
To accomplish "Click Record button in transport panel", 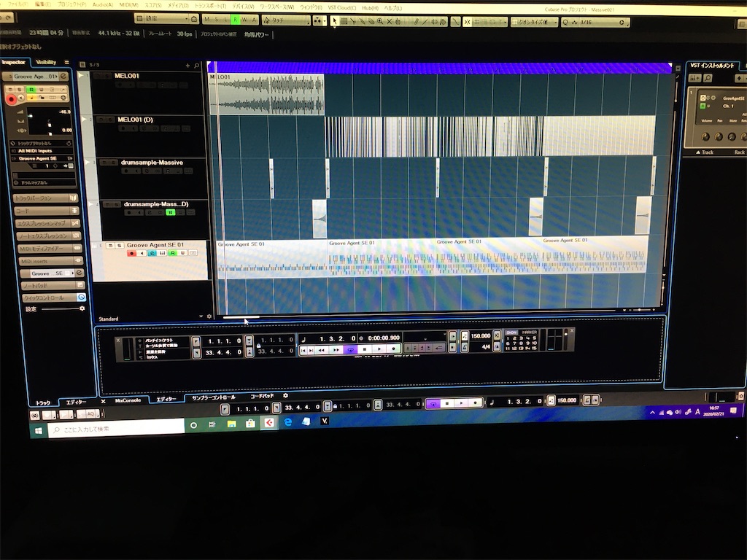I will pyautogui.click(x=393, y=349).
